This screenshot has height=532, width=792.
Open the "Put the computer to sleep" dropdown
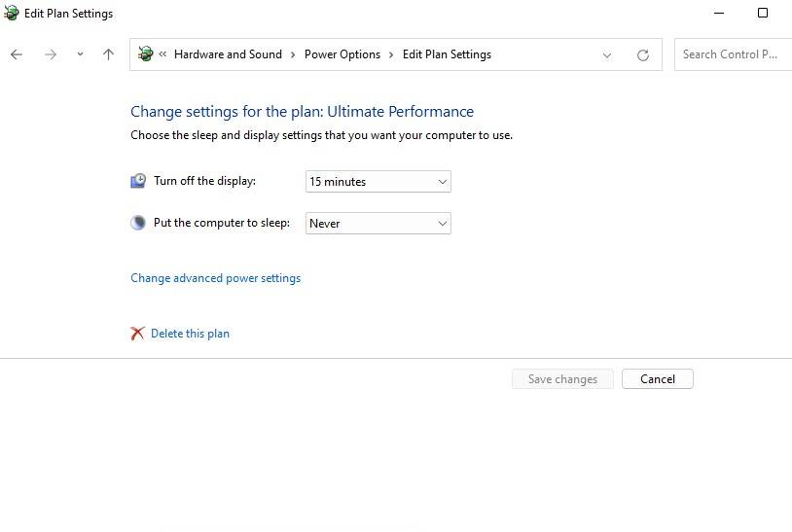[x=378, y=224]
